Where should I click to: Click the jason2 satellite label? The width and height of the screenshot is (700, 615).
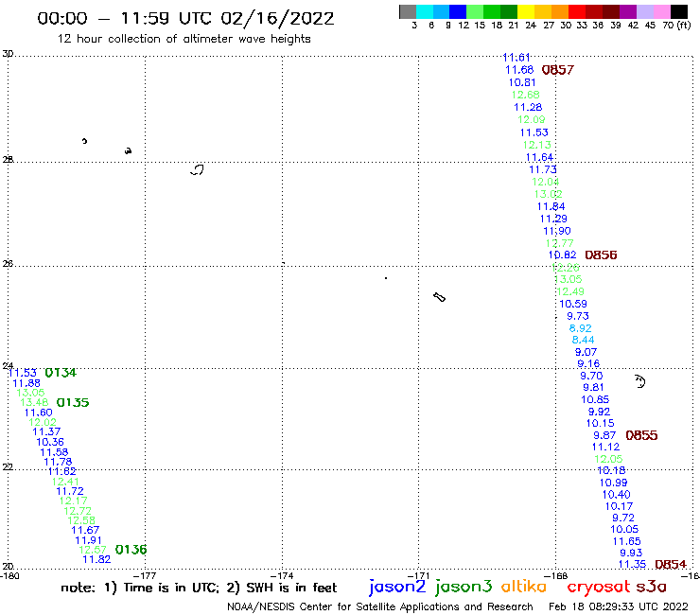(x=397, y=587)
